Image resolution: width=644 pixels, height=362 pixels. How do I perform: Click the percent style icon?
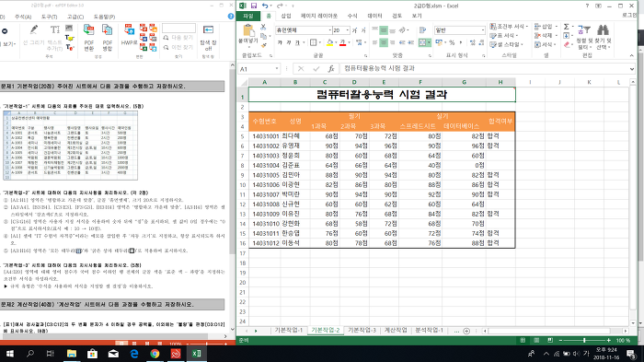pyautogui.click(x=452, y=42)
